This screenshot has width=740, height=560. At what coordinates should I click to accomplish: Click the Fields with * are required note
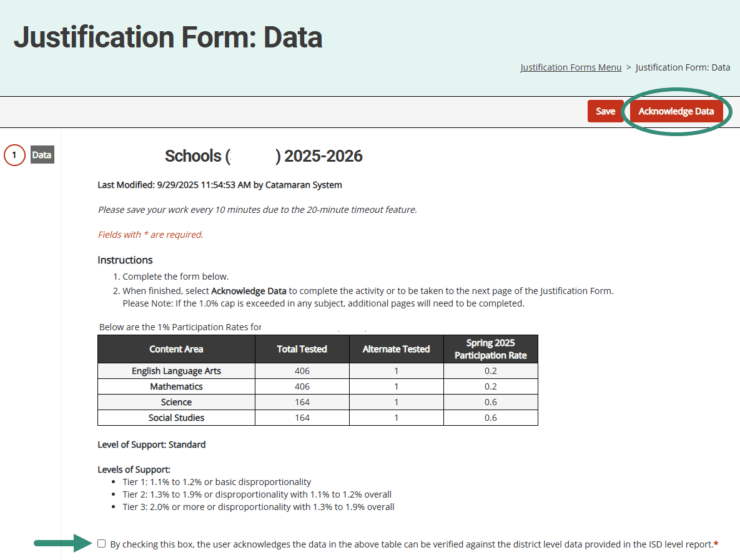(x=150, y=235)
